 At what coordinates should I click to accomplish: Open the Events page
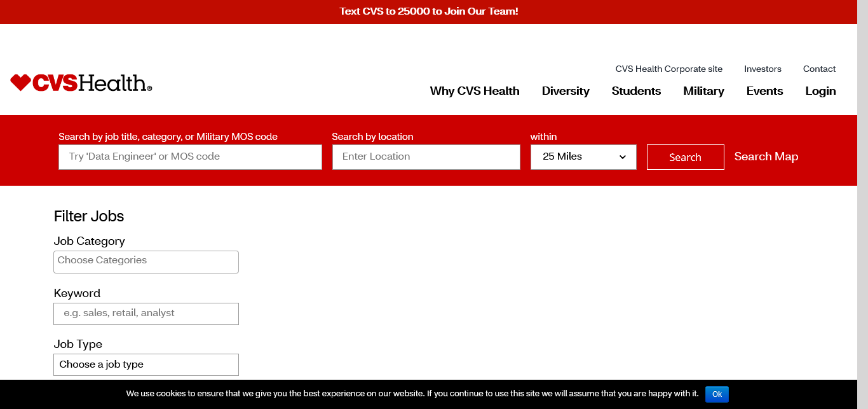(764, 91)
